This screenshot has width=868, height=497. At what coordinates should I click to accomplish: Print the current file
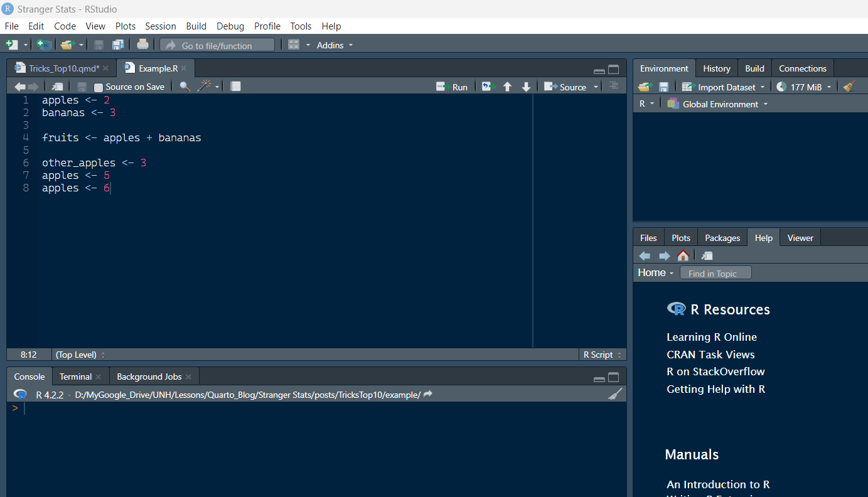click(x=143, y=44)
